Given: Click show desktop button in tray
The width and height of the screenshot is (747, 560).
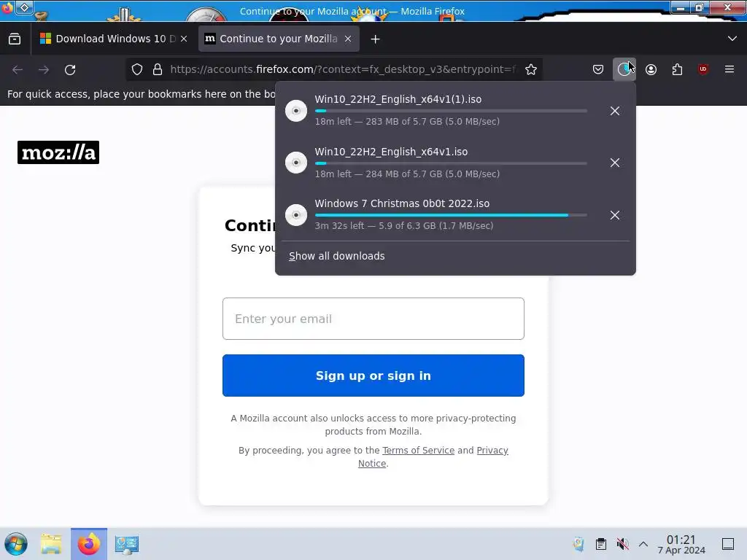Looking at the screenshot, I should pyautogui.click(x=728, y=544).
